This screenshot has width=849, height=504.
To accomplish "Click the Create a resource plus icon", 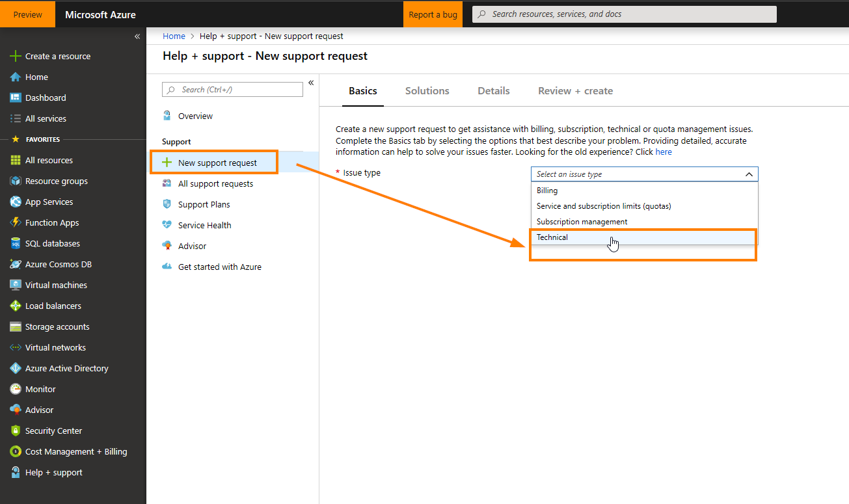I will (16, 57).
